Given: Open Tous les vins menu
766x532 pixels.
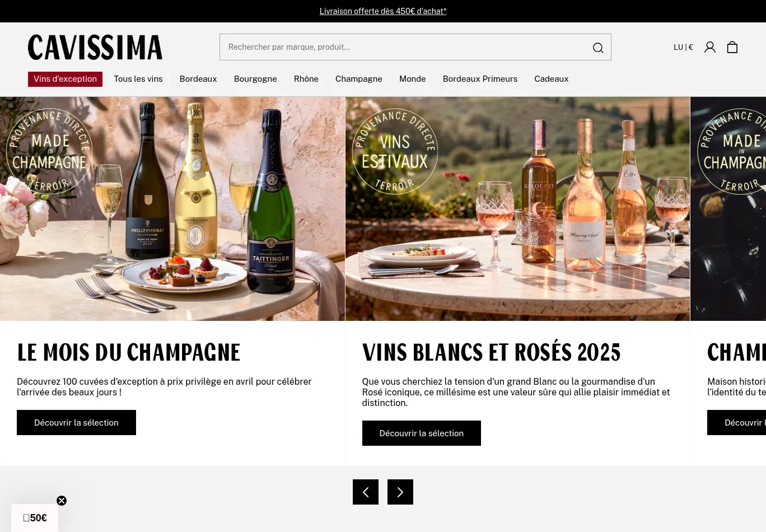Looking at the screenshot, I should 138,79.
